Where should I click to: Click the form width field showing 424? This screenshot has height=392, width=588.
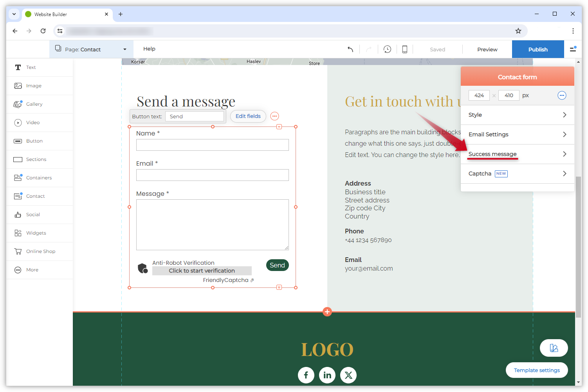pos(479,96)
